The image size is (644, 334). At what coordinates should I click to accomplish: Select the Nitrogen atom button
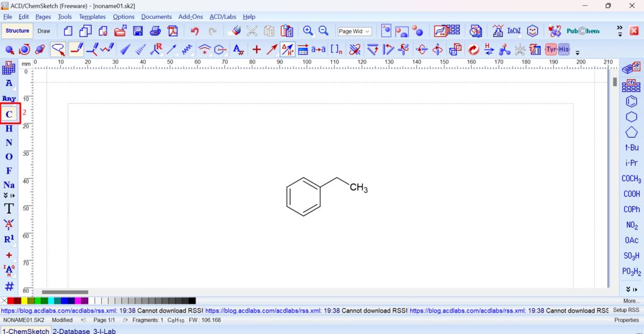tap(9, 143)
